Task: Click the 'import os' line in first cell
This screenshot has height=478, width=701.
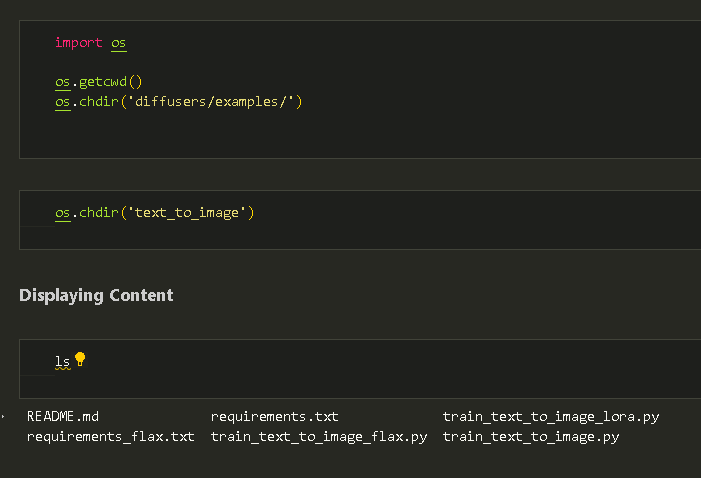Action: (91, 43)
